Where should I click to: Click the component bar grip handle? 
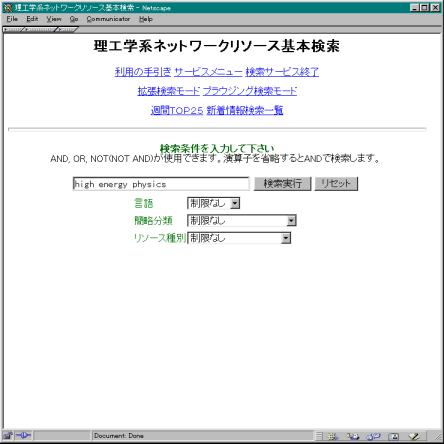319,436
